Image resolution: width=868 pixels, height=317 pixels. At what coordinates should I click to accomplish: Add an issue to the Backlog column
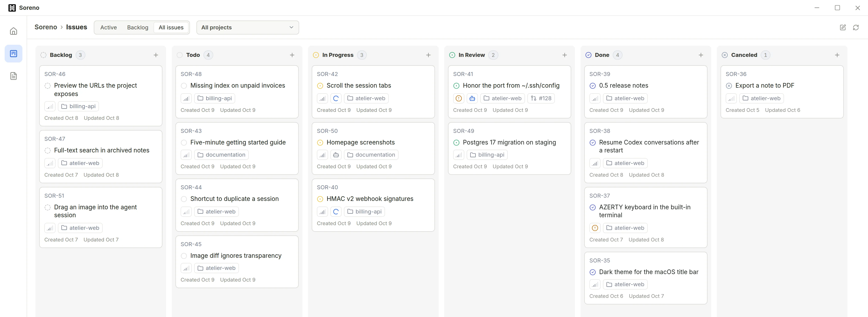156,55
